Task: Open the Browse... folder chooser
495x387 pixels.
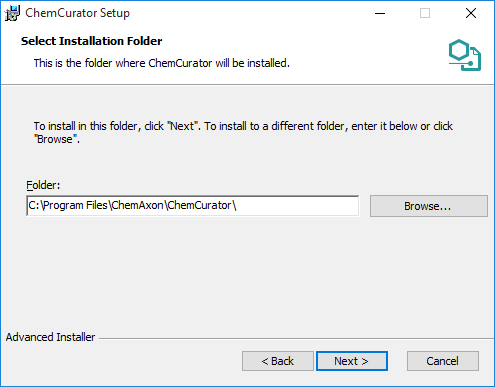Action: [x=429, y=206]
